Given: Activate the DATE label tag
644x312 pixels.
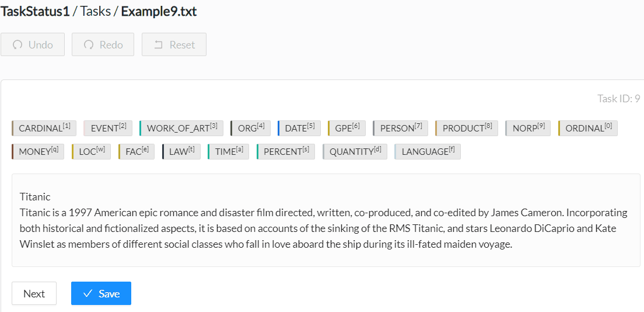Looking at the screenshot, I should coord(299,128).
